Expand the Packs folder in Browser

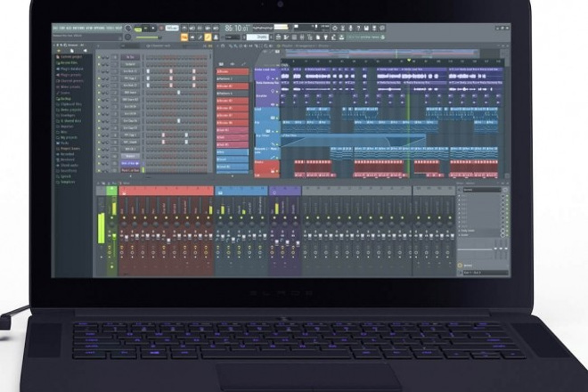click(62, 143)
